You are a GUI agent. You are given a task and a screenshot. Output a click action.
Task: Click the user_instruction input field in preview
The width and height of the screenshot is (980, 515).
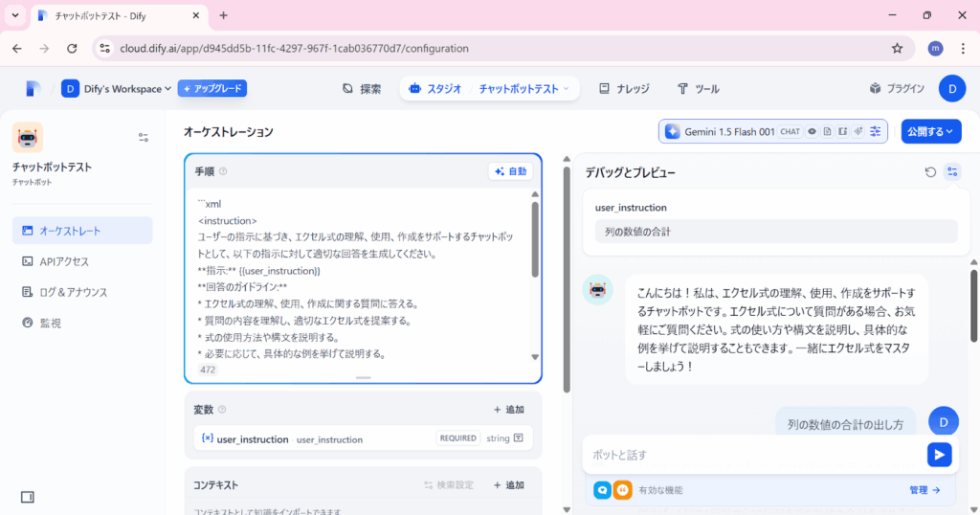[x=776, y=232]
